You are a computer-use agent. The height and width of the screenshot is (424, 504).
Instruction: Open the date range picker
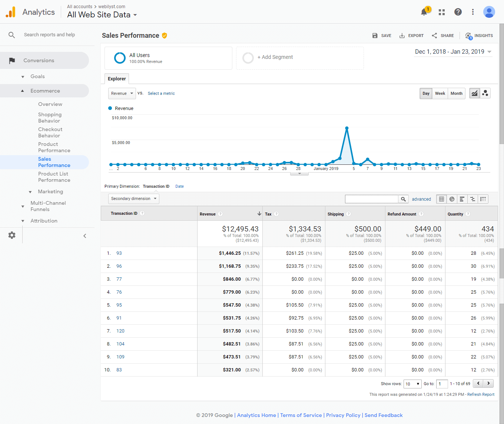(453, 52)
